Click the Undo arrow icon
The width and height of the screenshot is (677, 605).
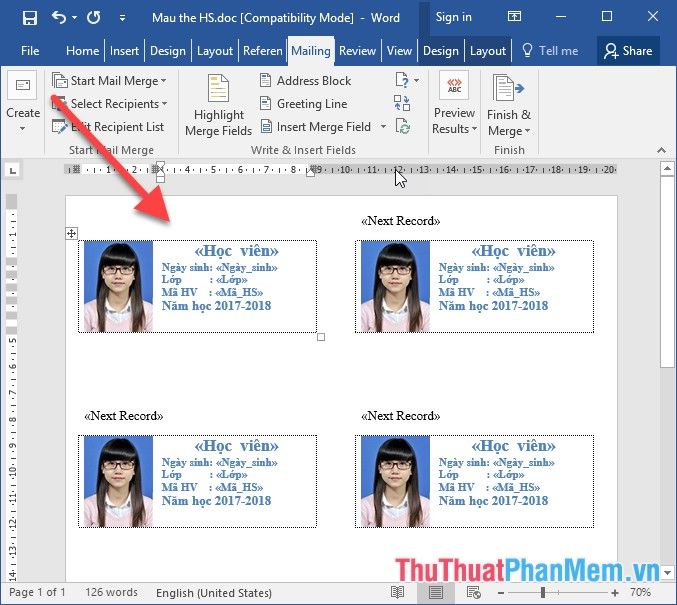tap(60, 17)
